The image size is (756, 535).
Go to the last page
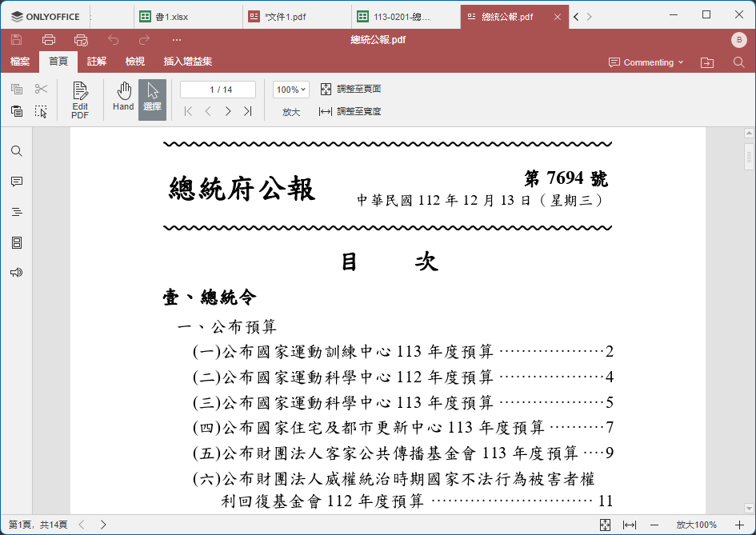[248, 112]
